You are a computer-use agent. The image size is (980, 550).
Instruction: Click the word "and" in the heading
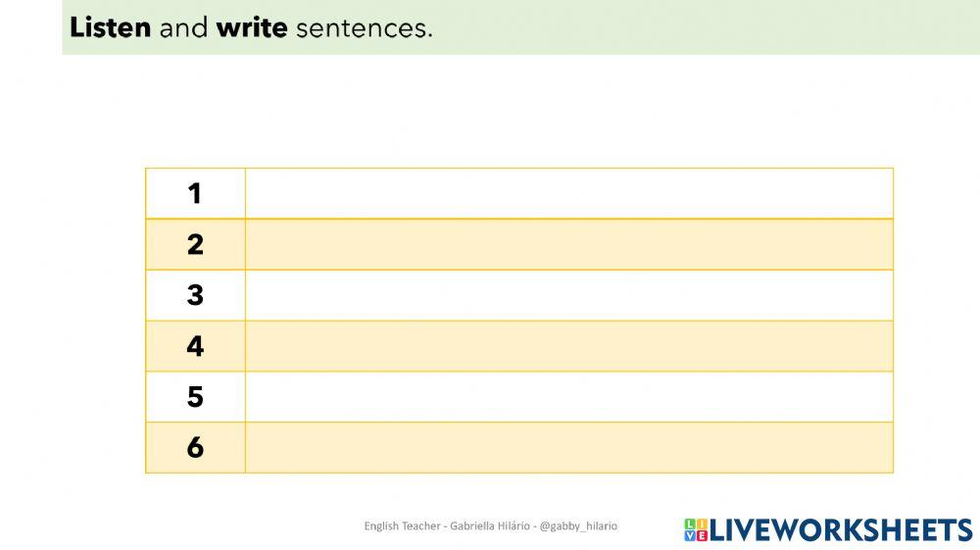(x=183, y=27)
